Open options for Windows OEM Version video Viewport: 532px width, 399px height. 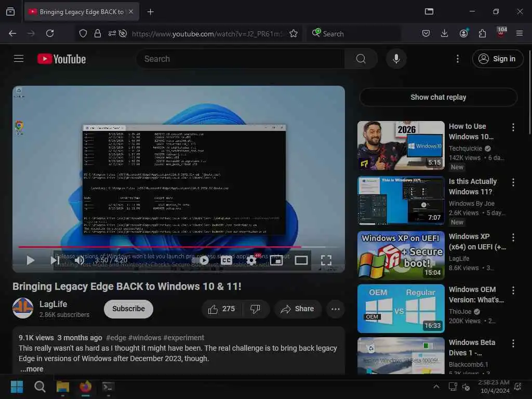click(x=513, y=290)
